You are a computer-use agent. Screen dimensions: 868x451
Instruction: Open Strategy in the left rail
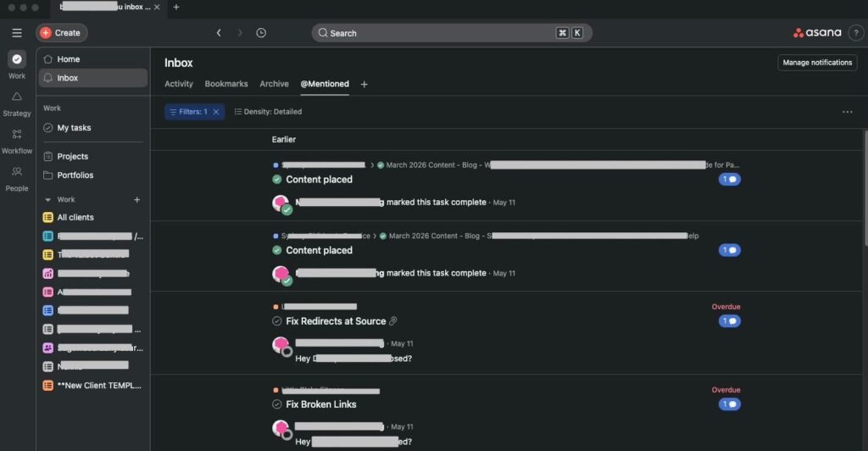pos(17,104)
